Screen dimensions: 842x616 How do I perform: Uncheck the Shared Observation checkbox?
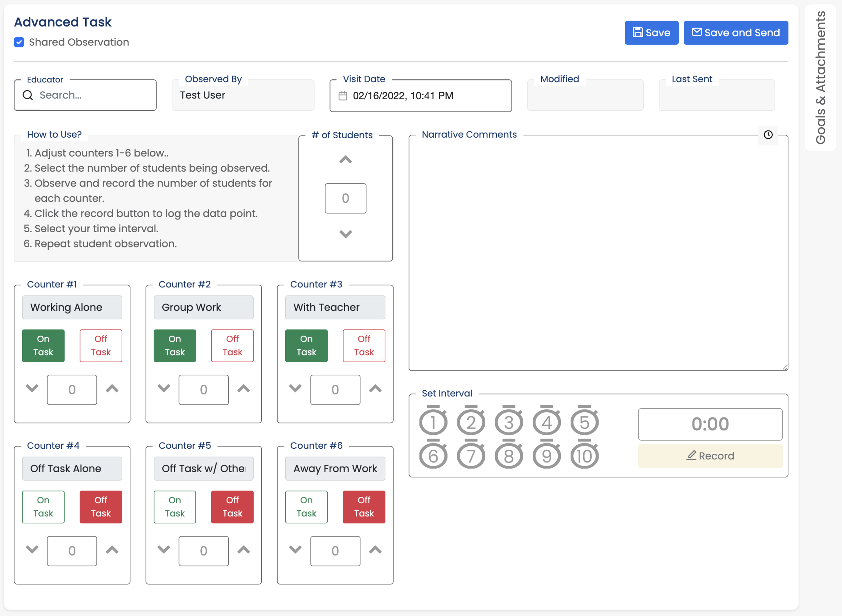pos(18,42)
